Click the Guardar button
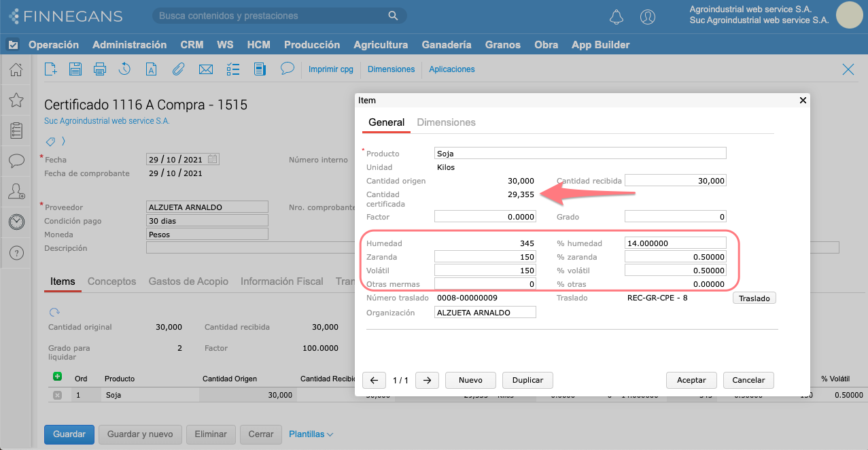The image size is (868, 450). [x=69, y=434]
